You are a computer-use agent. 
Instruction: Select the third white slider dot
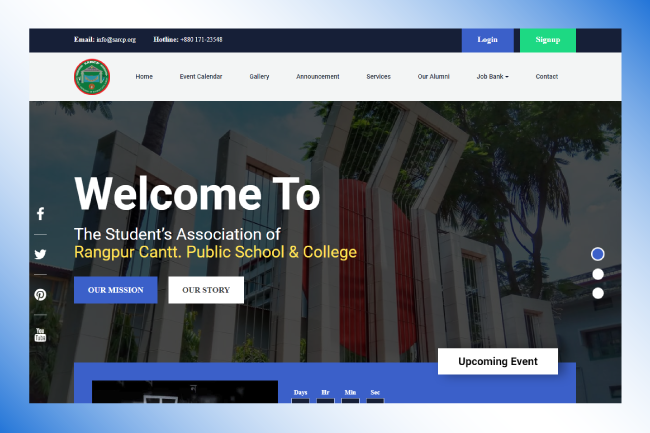coord(598,293)
